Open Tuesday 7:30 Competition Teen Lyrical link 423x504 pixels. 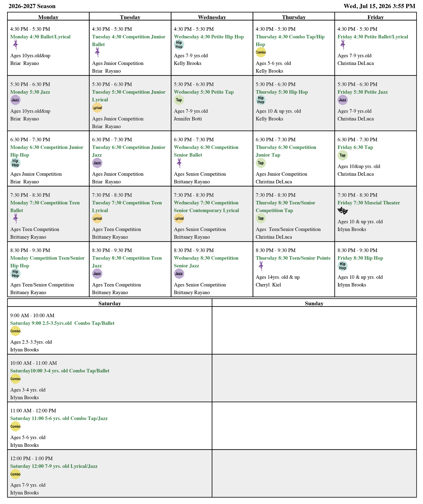127,207
